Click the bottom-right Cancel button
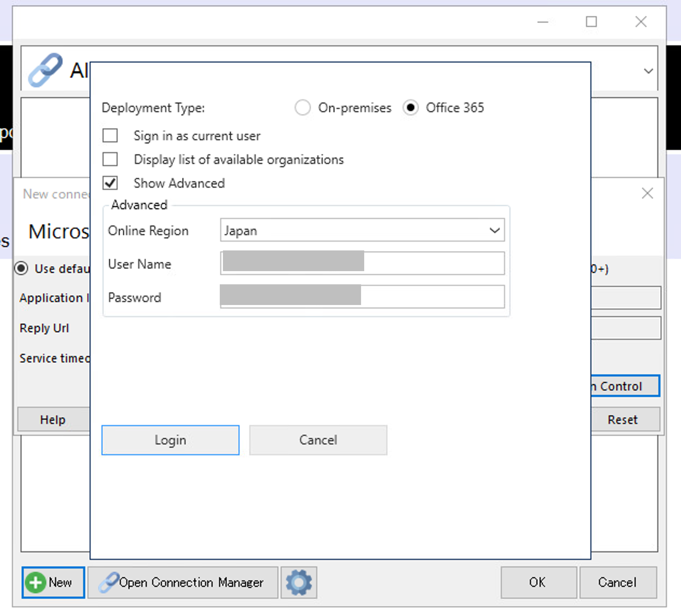Image resolution: width=681 pixels, height=616 pixels. [618, 583]
